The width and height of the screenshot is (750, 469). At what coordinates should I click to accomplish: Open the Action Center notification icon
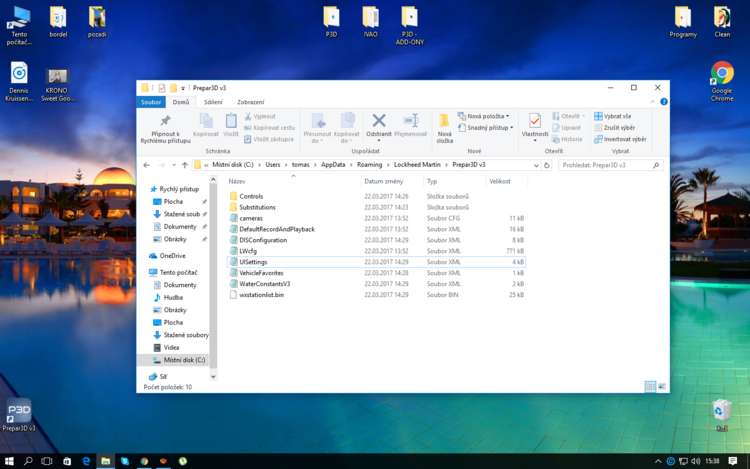[x=732, y=461]
